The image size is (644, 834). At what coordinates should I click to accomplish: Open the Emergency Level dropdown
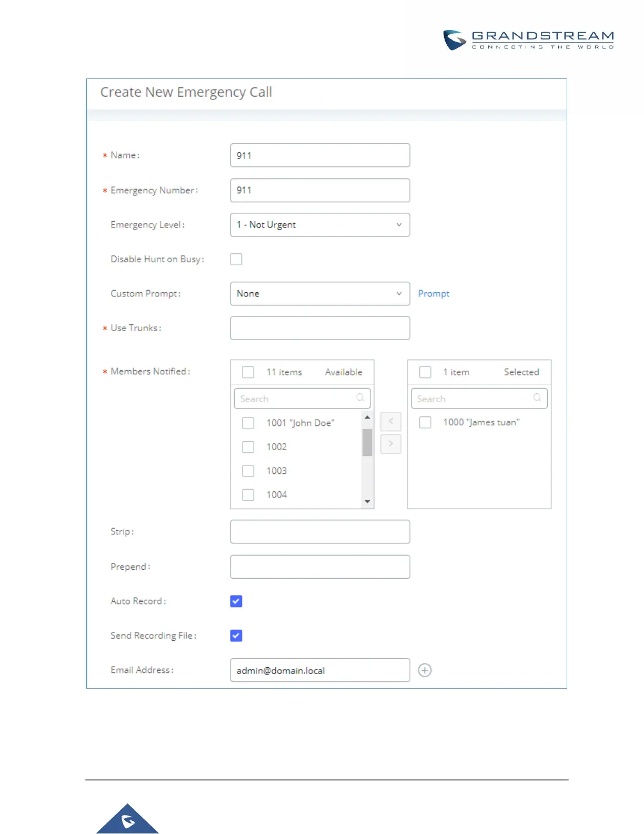tap(320, 225)
